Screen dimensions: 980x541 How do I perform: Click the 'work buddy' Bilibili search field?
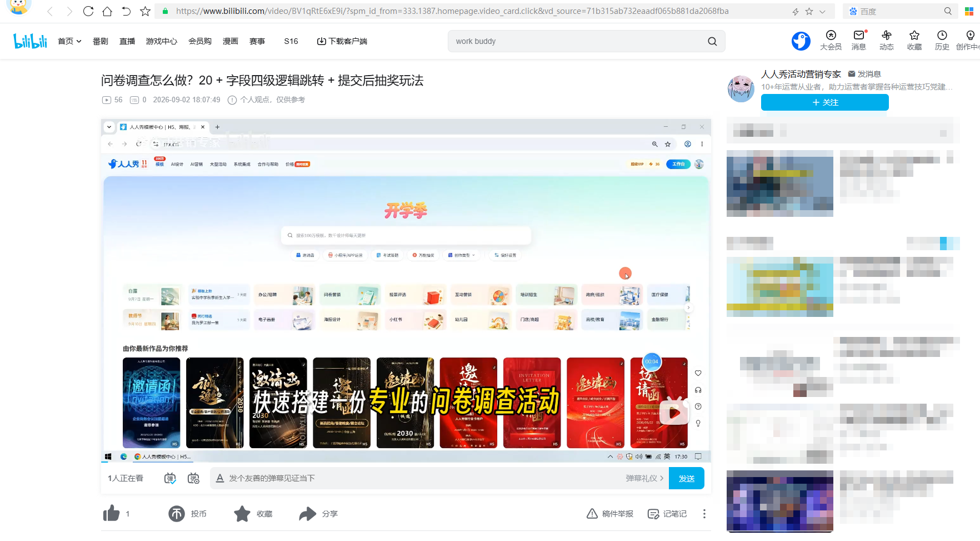coord(575,41)
